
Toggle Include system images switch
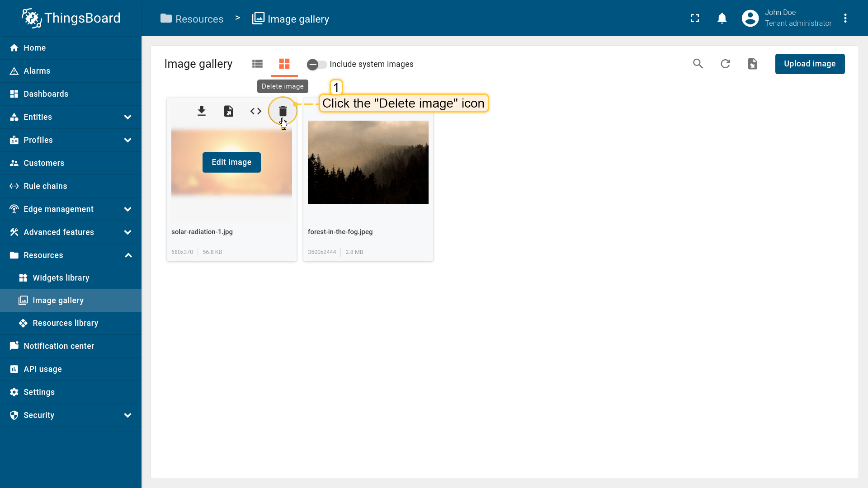[316, 64]
